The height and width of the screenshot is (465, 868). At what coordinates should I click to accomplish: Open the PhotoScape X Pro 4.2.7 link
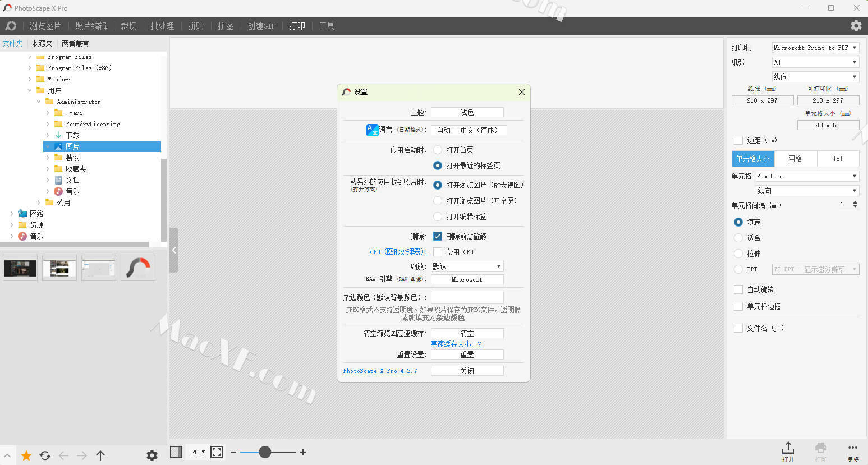(380, 371)
